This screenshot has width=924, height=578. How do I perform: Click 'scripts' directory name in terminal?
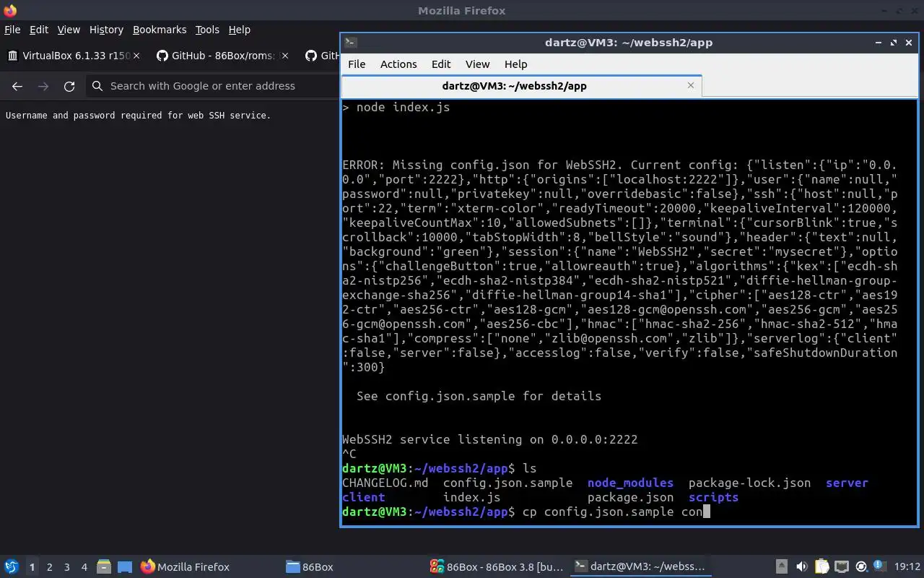pyautogui.click(x=713, y=497)
